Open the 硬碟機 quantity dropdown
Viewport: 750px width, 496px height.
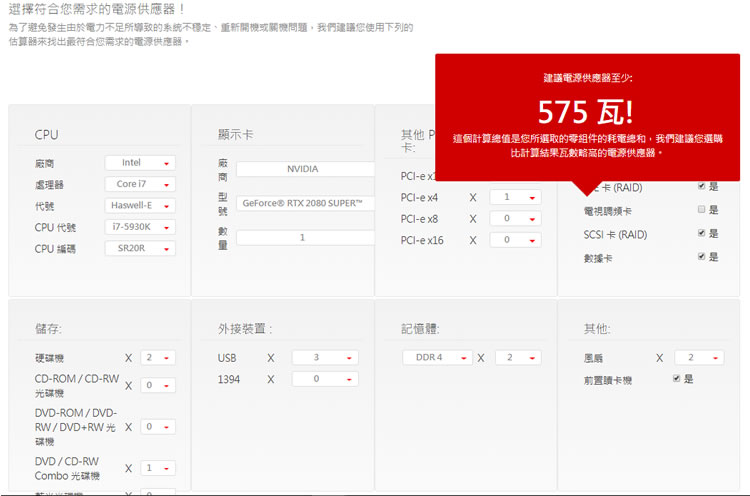[x=157, y=357]
